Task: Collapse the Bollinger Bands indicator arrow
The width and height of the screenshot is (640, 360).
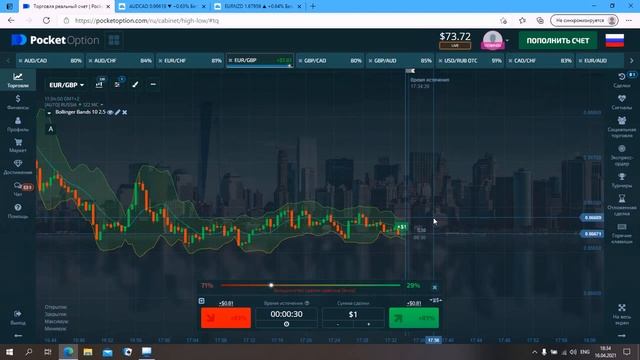Action: [49, 113]
